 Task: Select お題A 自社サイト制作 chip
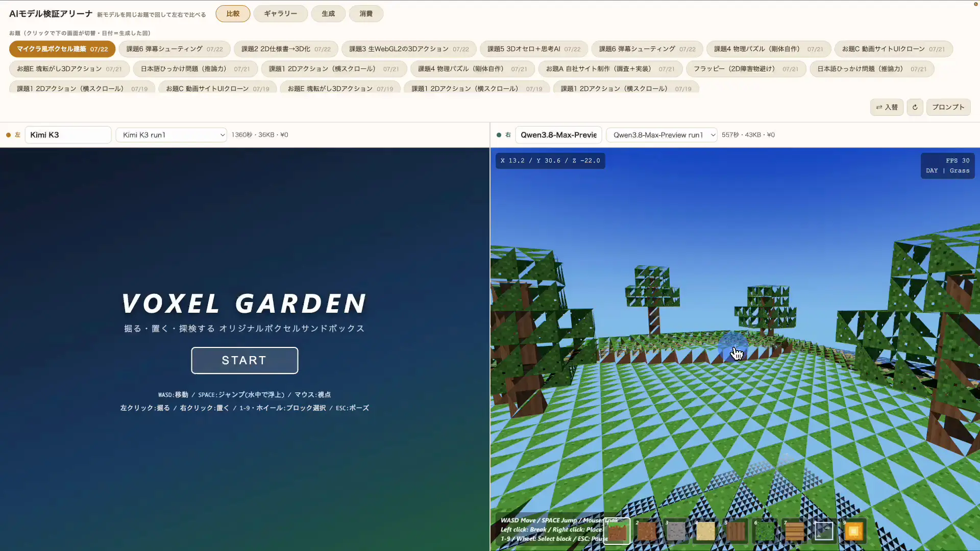click(x=610, y=69)
